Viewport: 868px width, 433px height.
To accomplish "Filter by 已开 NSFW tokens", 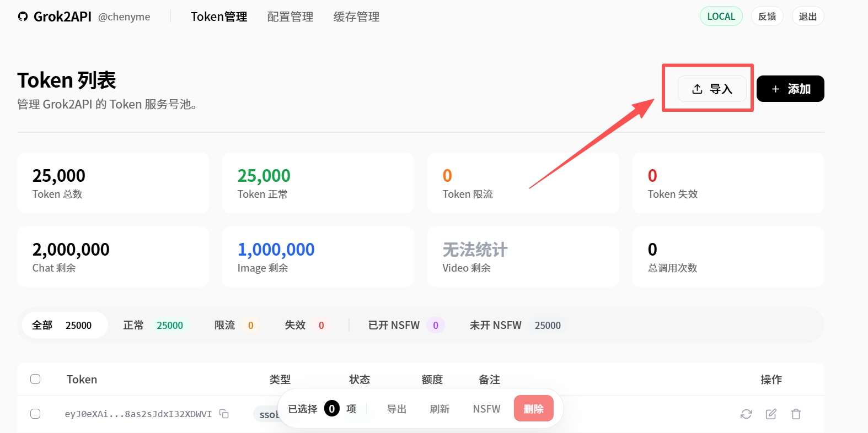I will point(405,325).
